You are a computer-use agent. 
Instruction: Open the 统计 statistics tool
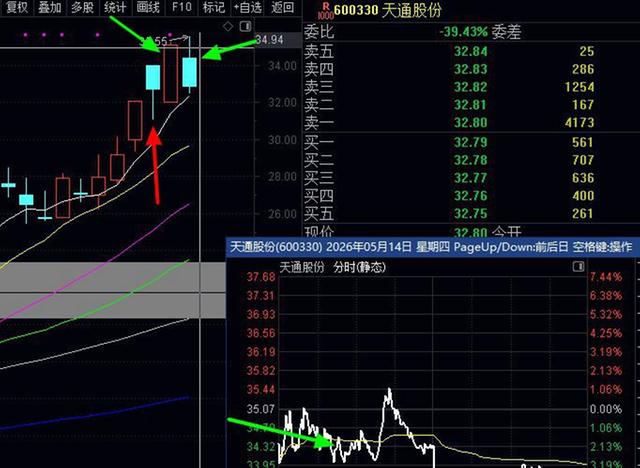(115, 7)
